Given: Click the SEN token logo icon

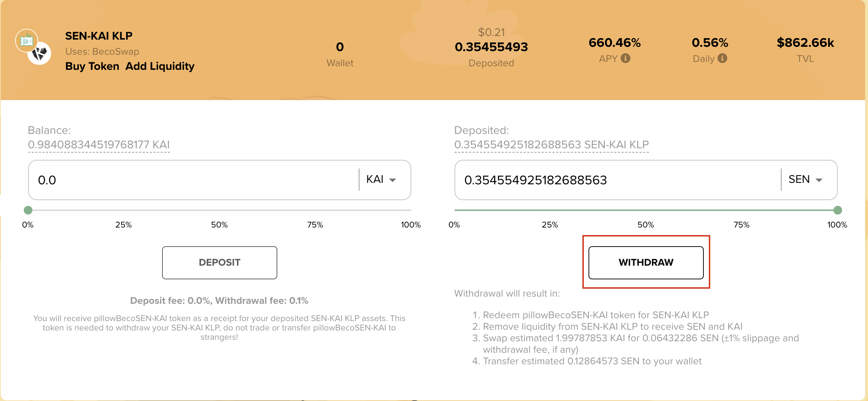Looking at the screenshot, I should click(27, 40).
